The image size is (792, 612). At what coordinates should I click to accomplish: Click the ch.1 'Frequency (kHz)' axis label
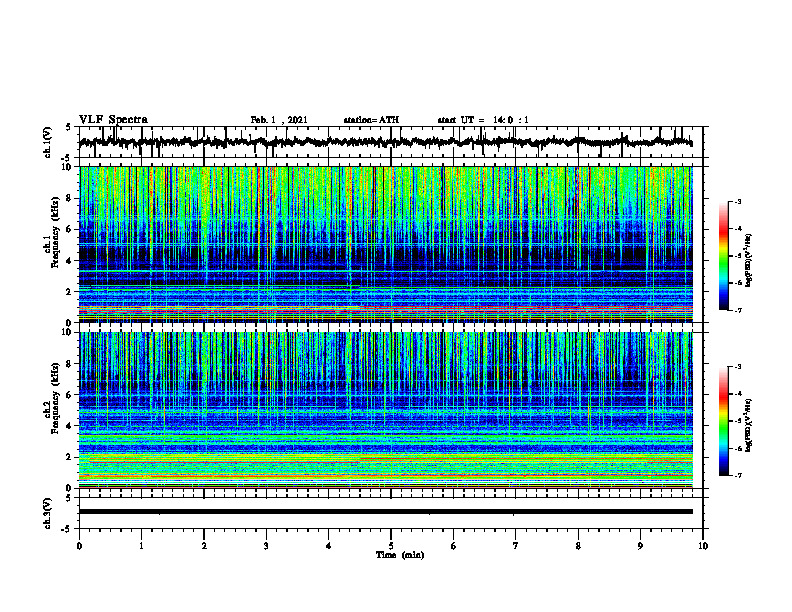(55, 232)
